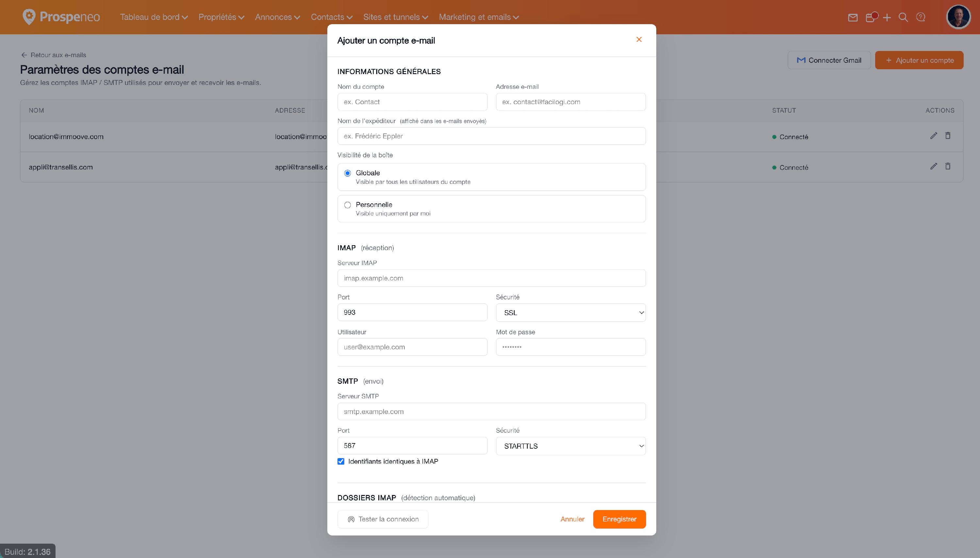Focus the Nom du compte field
Viewport: 980px width, 558px height.
(412, 102)
